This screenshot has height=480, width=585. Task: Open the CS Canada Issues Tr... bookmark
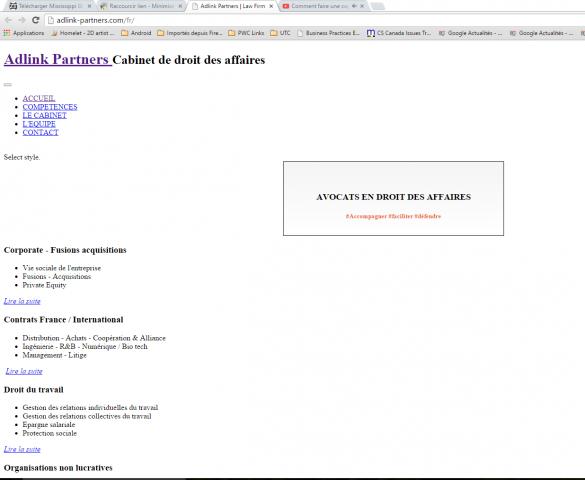point(399,33)
